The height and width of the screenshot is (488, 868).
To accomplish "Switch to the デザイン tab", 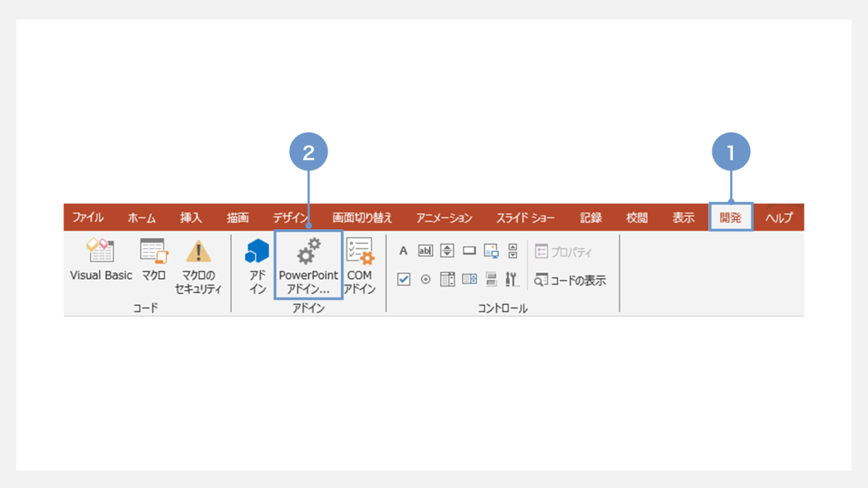I will [291, 218].
